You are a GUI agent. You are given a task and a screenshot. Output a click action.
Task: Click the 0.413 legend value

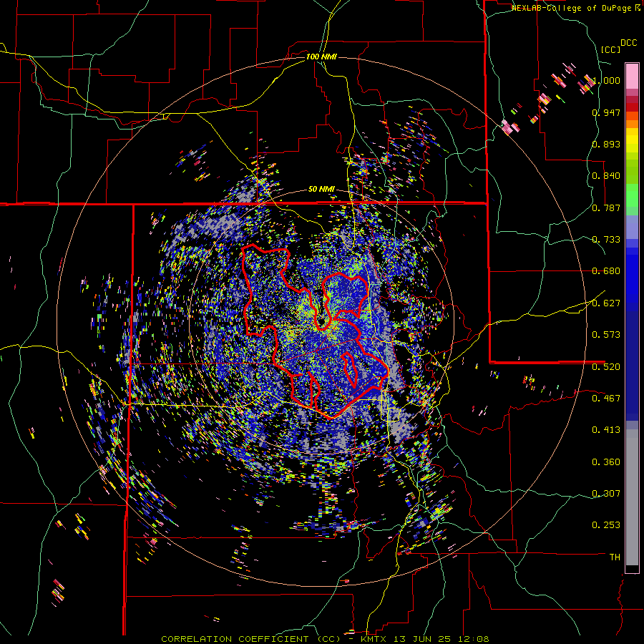(x=606, y=430)
